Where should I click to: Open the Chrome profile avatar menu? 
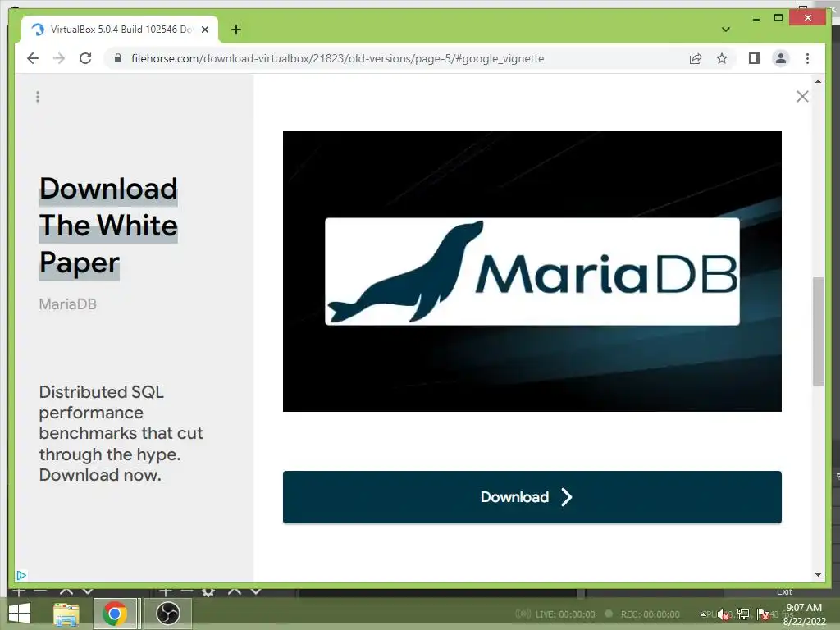(781, 58)
